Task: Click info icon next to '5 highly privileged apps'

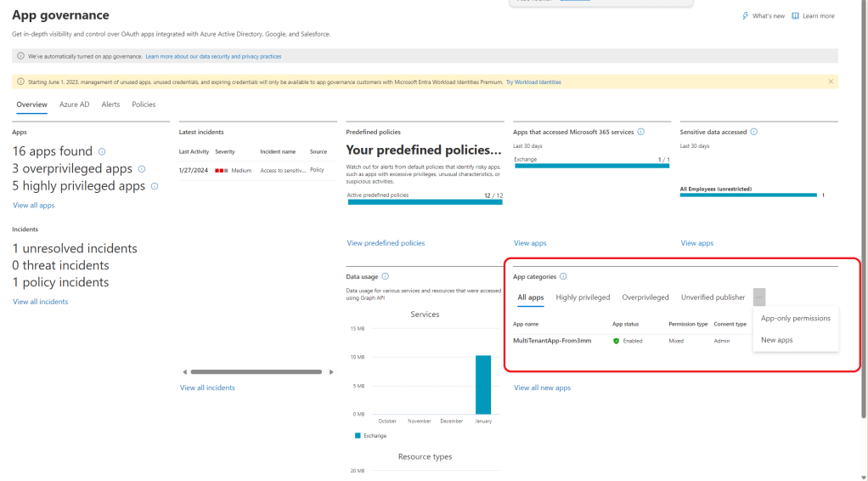Action: tap(155, 186)
